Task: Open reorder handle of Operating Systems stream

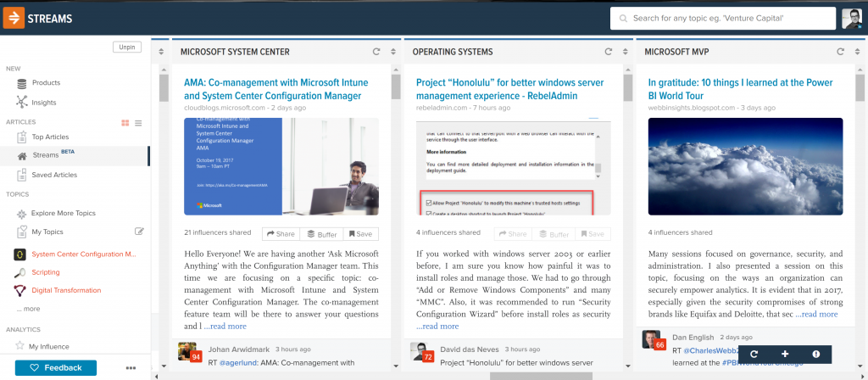Action: coord(625,52)
